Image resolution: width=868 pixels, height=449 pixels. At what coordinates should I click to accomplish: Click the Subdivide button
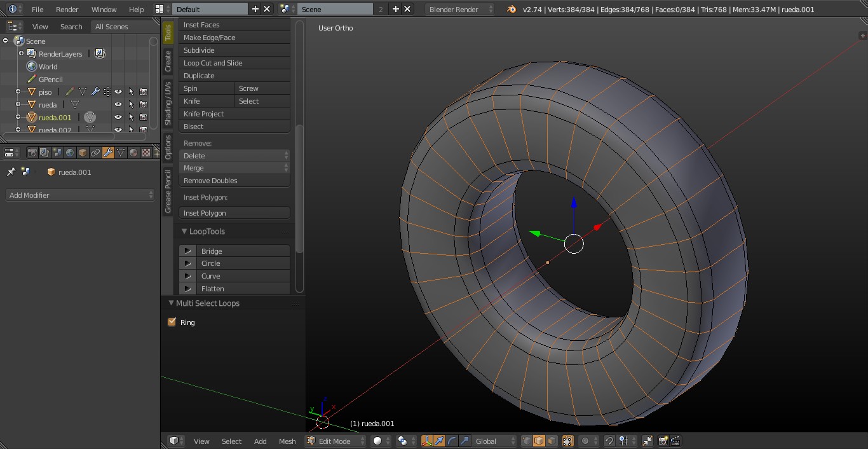[x=234, y=50]
